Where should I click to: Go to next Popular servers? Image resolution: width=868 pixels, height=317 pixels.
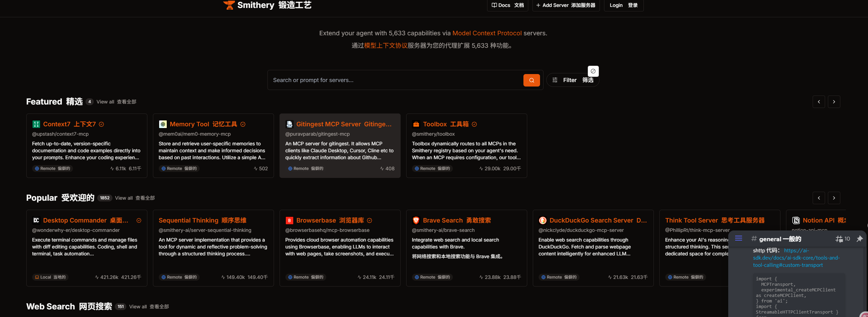(834, 198)
